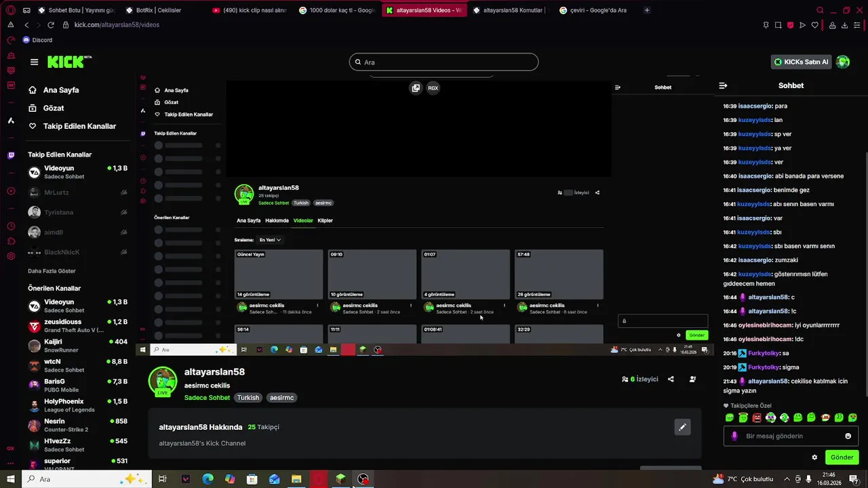Viewport: 868px width, 488px height.
Task: Go back to previous page
Action: pyautogui.click(x=26, y=24)
